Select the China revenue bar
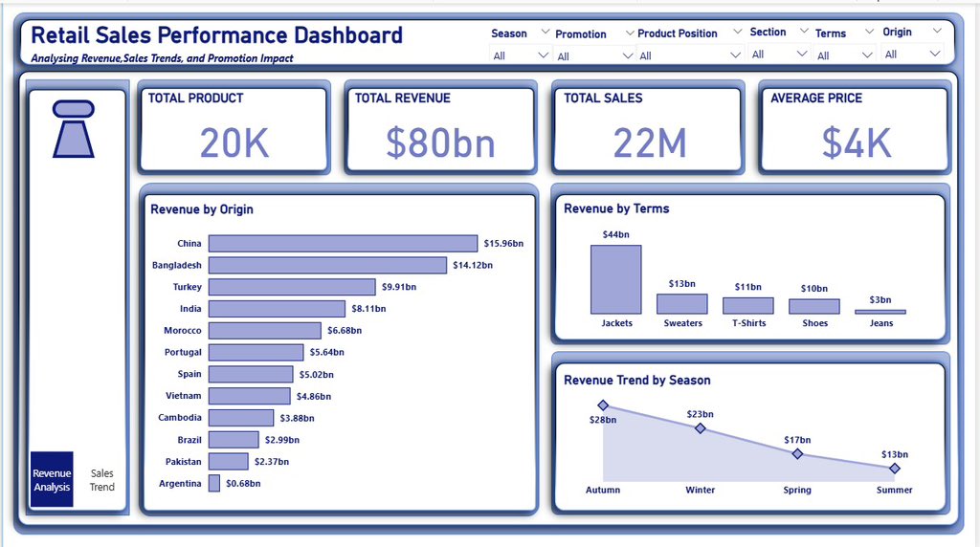This screenshot has height=547, width=980. pyautogui.click(x=344, y=244)
